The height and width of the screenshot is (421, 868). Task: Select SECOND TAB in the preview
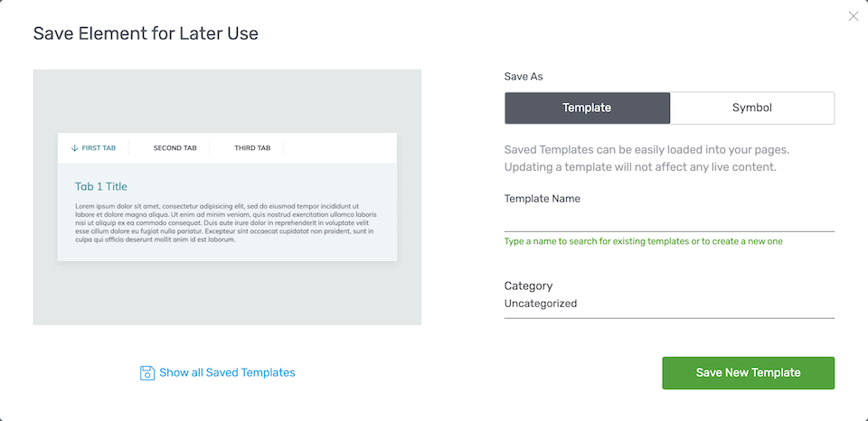click(x=175, y=148)
